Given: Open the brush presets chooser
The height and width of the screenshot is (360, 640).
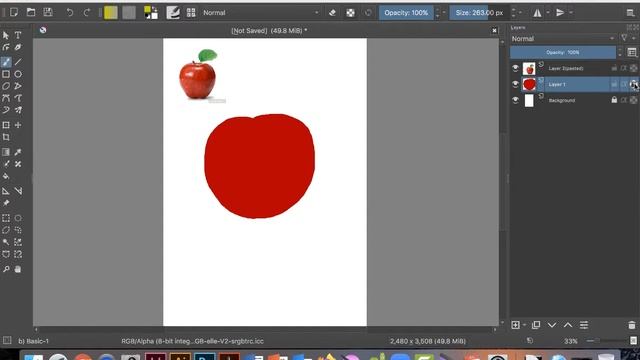Looking at the screenshot, I should 191,13.
